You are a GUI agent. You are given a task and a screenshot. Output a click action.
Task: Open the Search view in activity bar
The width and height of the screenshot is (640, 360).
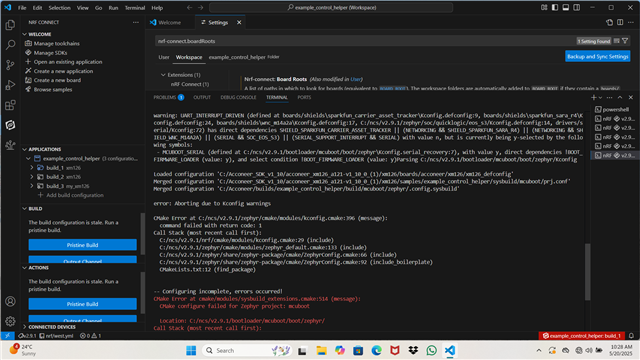pyautogui.click(x=10, y=45)
